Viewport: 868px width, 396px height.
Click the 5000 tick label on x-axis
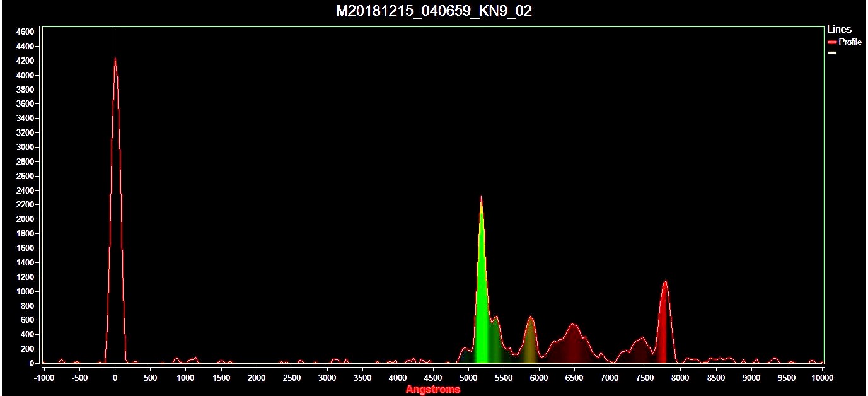[x=468, y=378]
